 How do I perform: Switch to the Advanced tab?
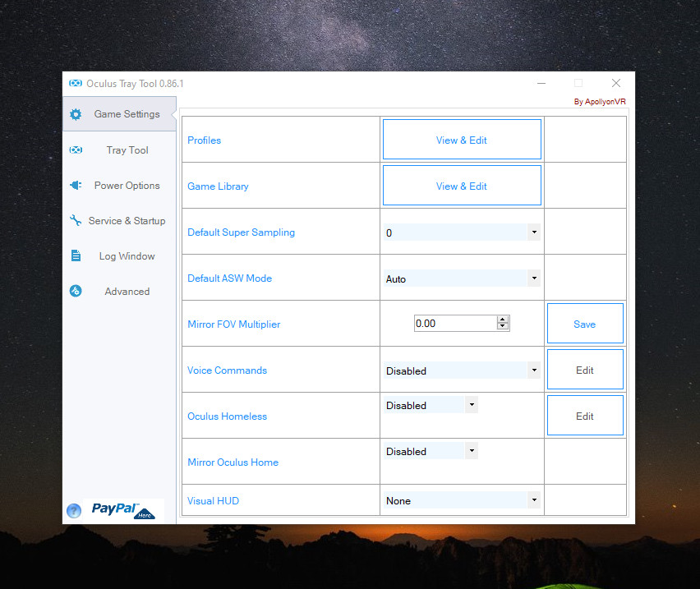120,291
